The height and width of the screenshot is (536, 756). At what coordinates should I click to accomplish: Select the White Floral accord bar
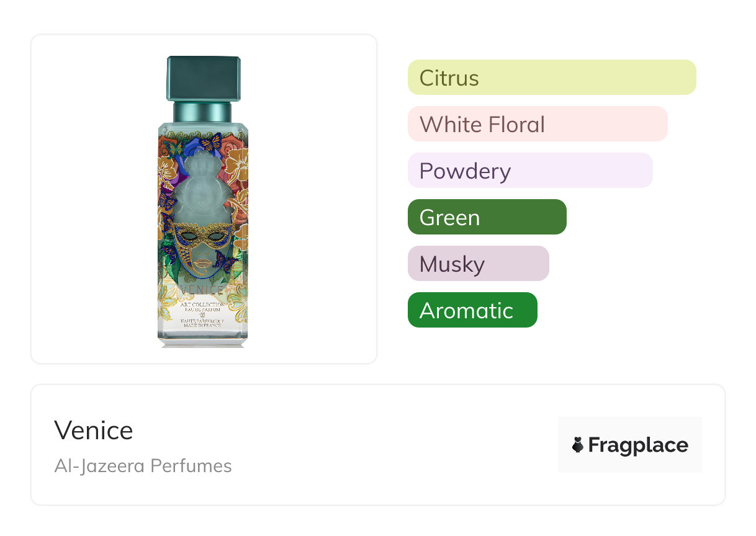coord(537,124)
